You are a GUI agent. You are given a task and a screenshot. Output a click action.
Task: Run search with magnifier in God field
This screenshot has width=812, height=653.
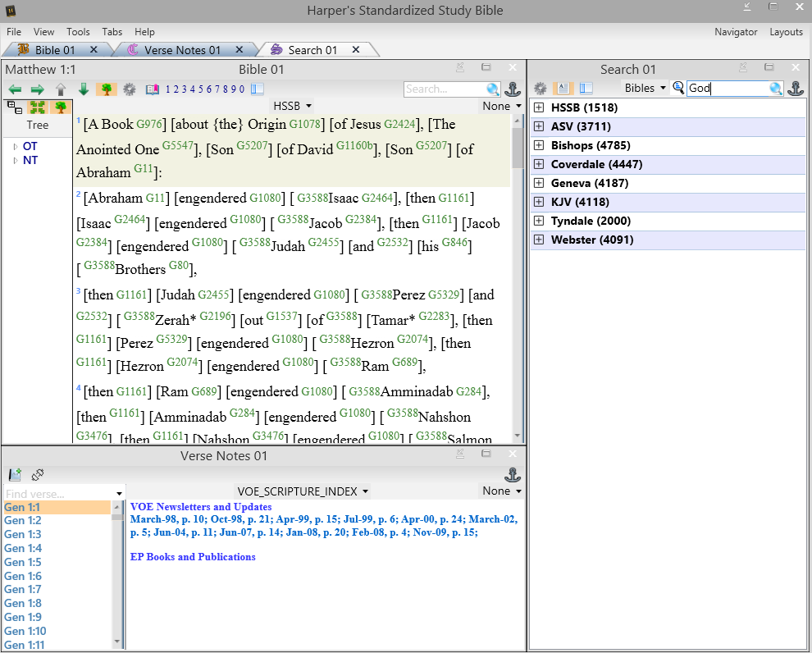tap(775, 89)
